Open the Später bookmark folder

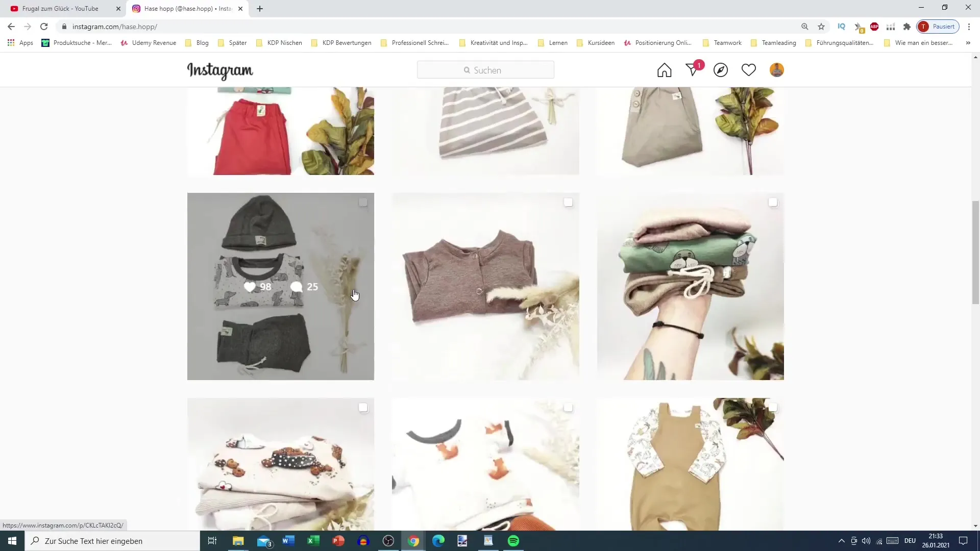click(x=232, y=43)
